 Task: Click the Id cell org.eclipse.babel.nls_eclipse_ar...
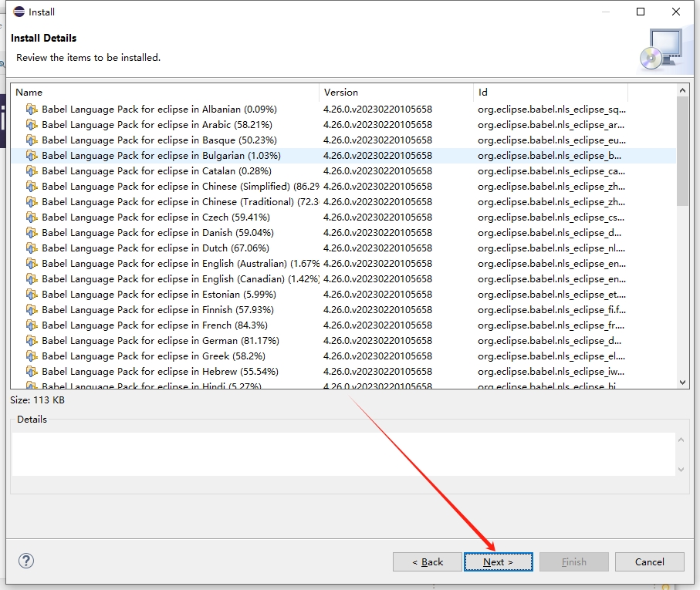pos(551,125)
